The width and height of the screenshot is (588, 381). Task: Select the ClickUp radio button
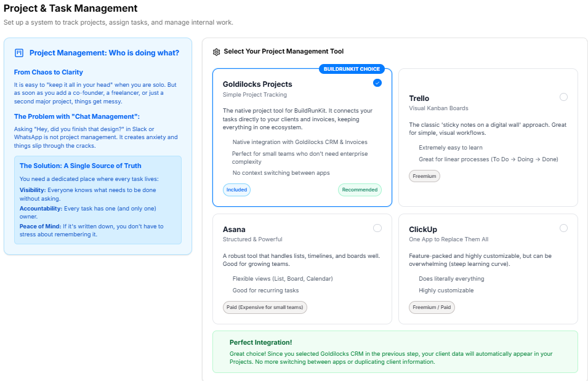pyautogui.click(x=563, y=228)
